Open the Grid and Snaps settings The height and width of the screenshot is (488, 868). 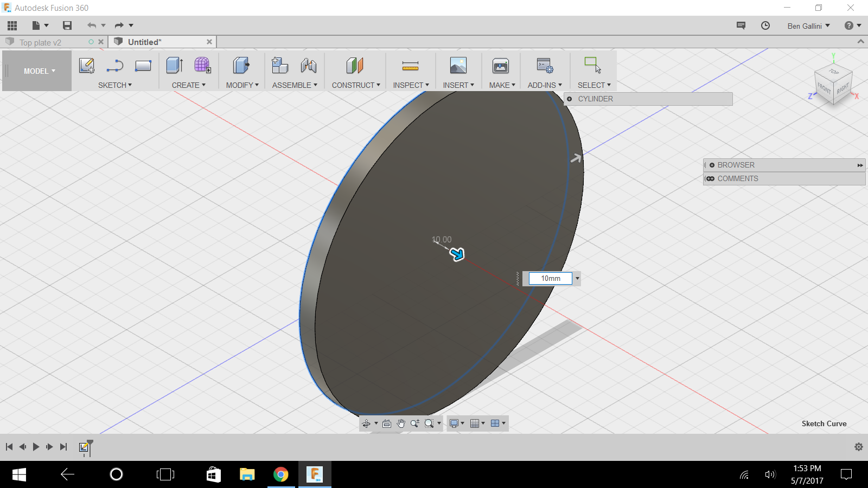(x=475, y=423)
